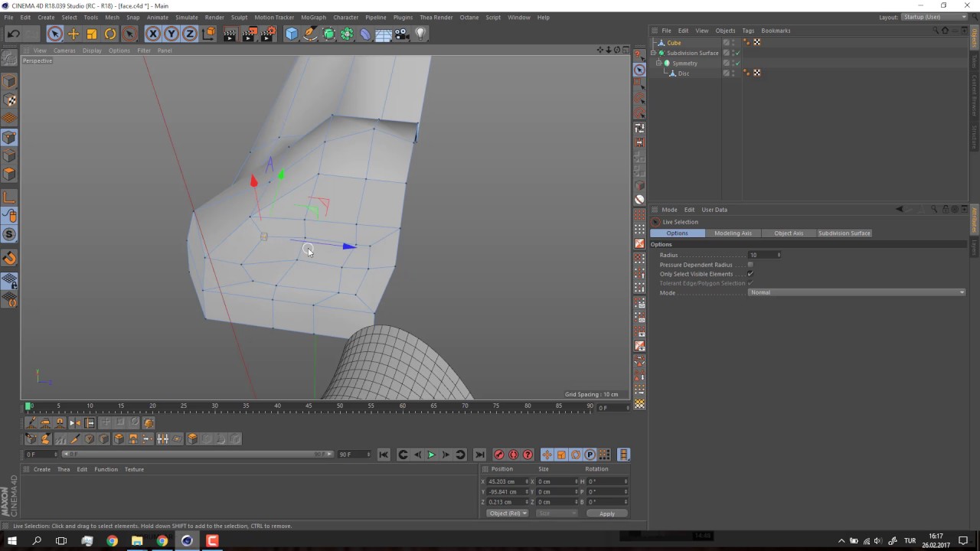Open the Tags menu in Object Manager
Screen dimensions: 980x551
pos(748,31)
